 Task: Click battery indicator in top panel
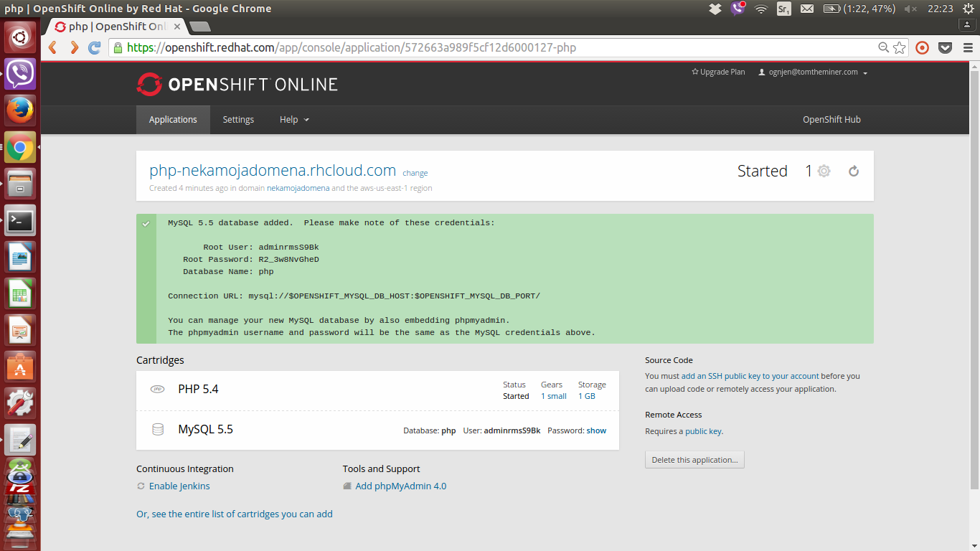pyautogui.click(x=859, y=9)
